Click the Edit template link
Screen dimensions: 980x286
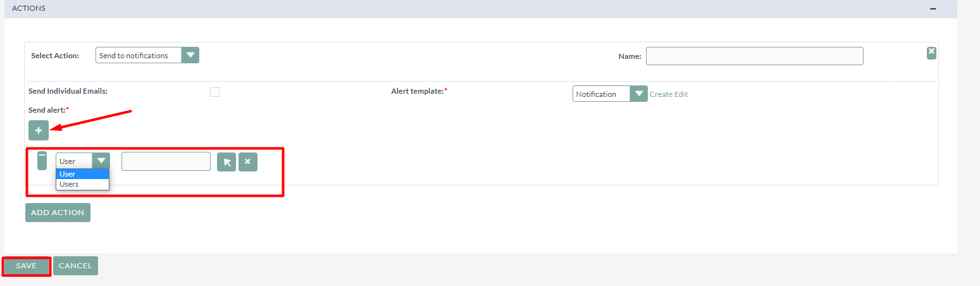[x=681, y=94]
